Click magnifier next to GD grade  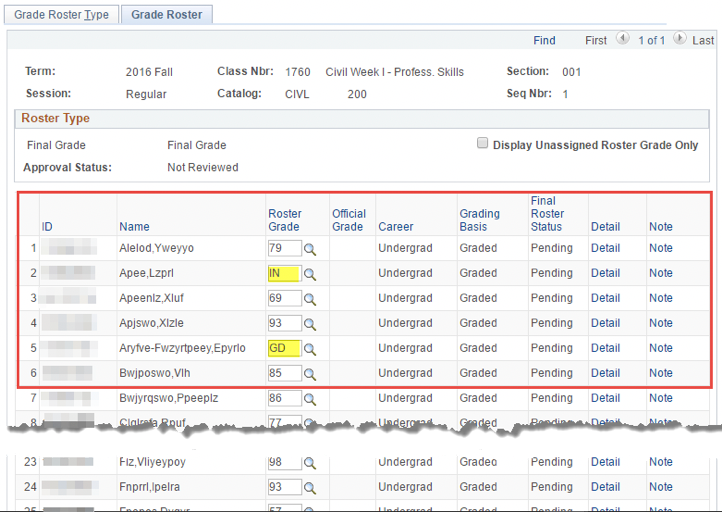310,349
